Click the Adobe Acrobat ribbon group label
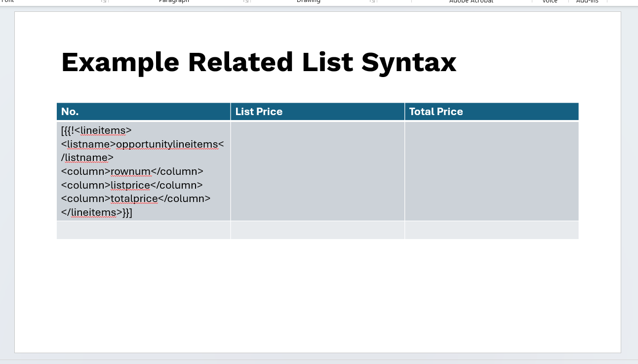 471,1
